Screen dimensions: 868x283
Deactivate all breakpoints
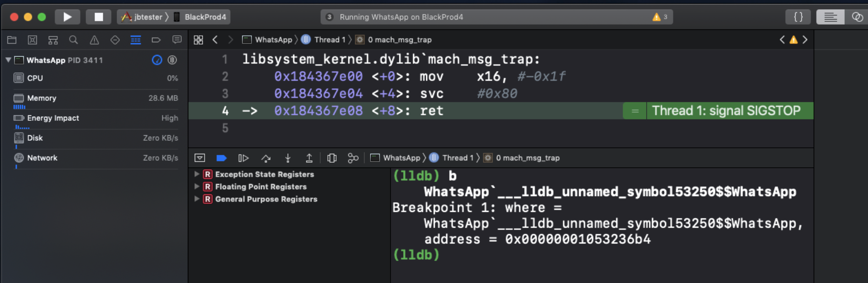click(x=221, y=158)
